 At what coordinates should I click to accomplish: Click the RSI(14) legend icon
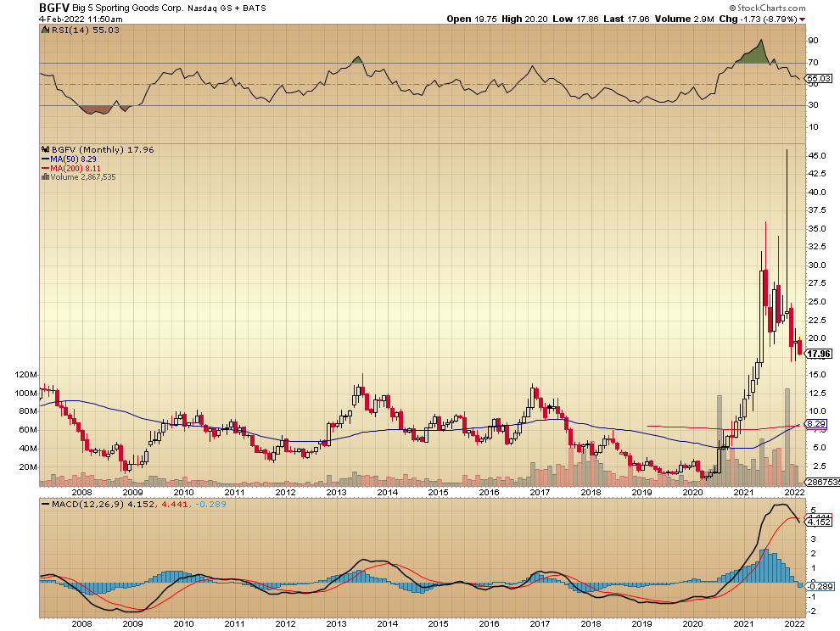[46, 30]
